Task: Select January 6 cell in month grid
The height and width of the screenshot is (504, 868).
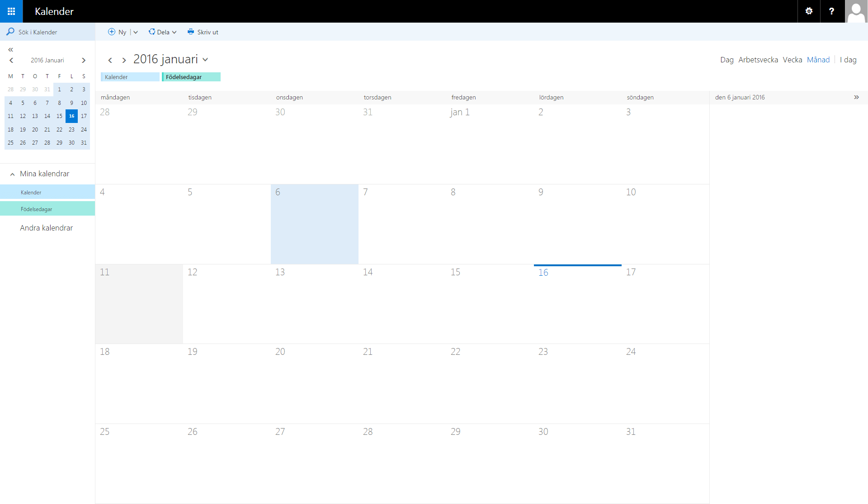Action: (315, 224)
